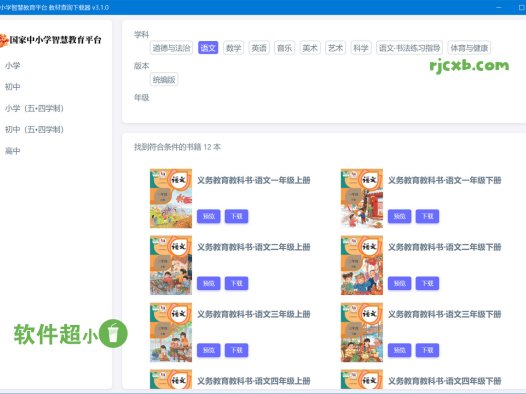The width and height of the screenshot is (526, 394).
Task: Click title 义务教育教科书·语文四年级上册
Action: [x=254, y=381]
